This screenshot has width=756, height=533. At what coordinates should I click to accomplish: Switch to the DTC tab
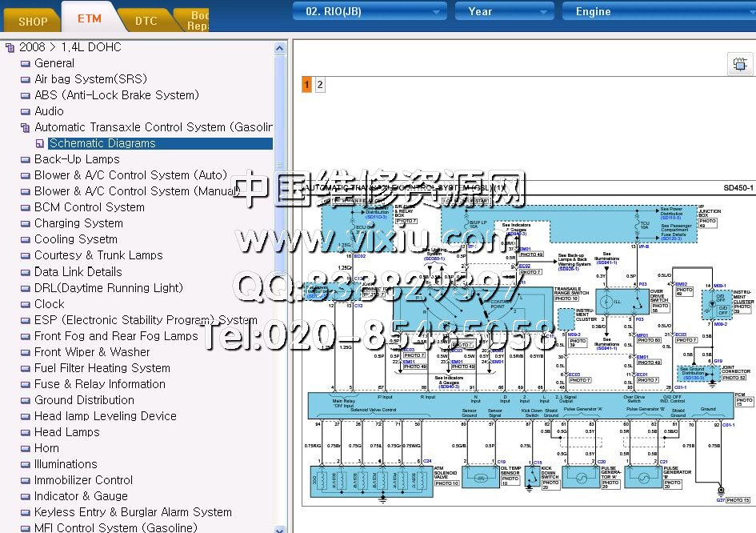[146, 21]
